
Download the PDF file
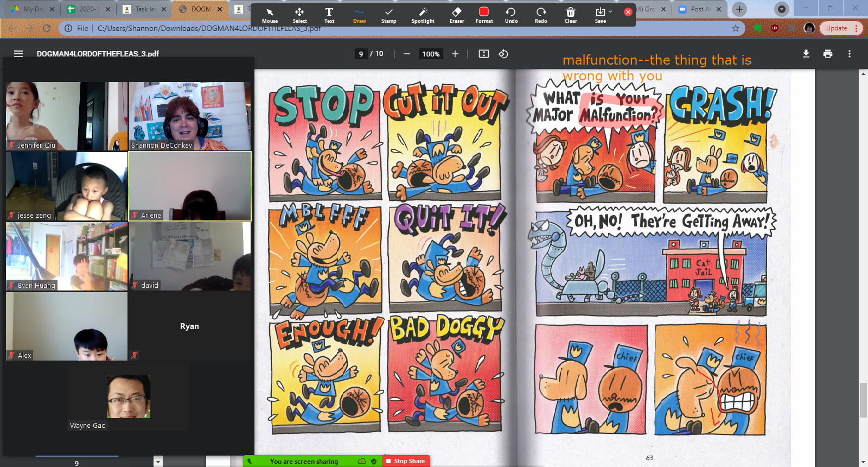(806, 54)
